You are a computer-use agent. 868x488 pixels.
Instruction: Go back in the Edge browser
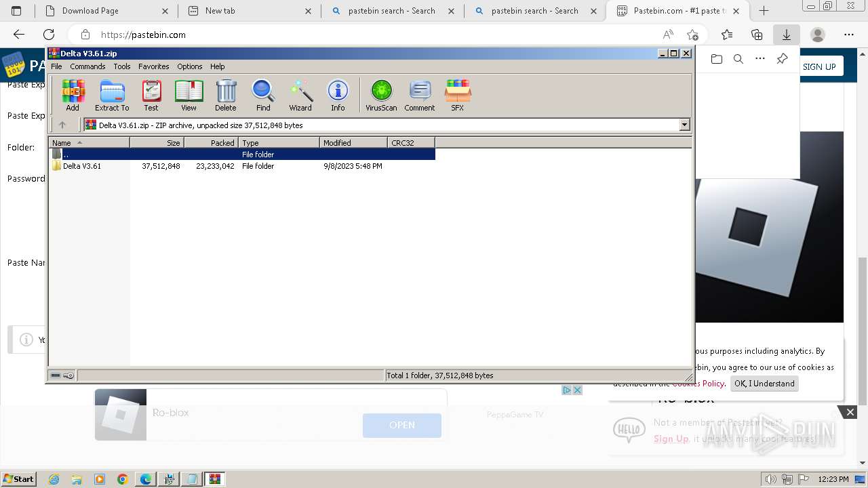point(19,35)
